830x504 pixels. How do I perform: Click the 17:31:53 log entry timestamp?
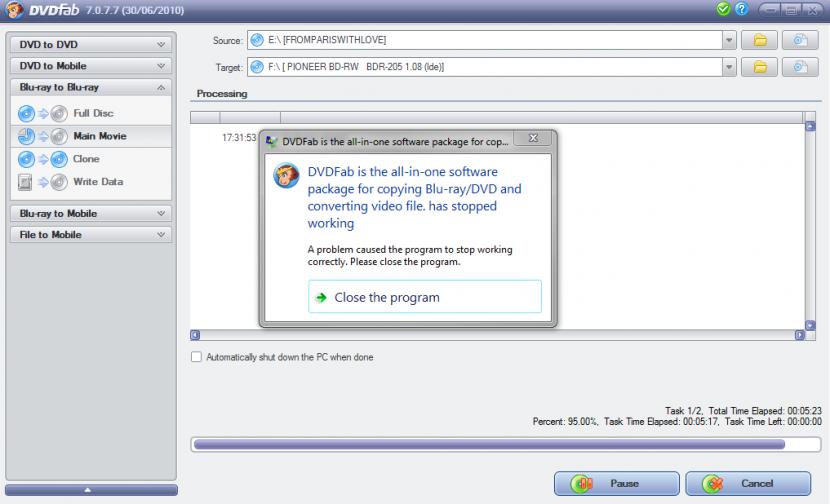239,138
